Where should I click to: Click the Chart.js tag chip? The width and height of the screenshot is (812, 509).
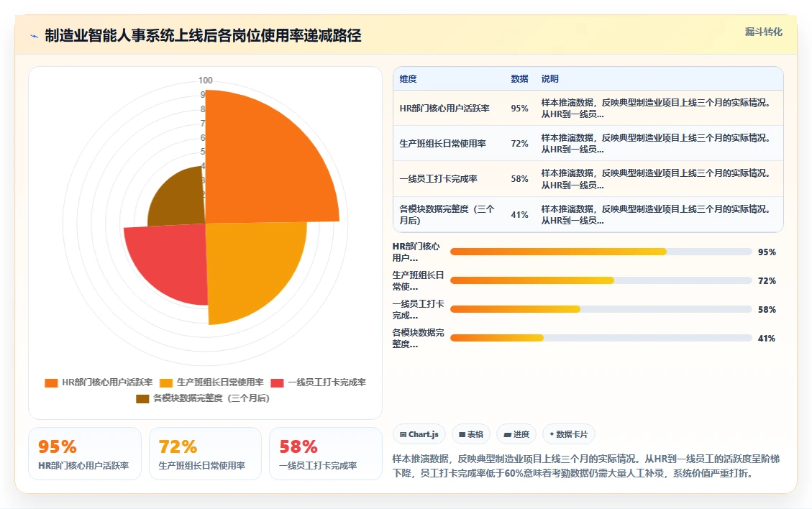419,434
